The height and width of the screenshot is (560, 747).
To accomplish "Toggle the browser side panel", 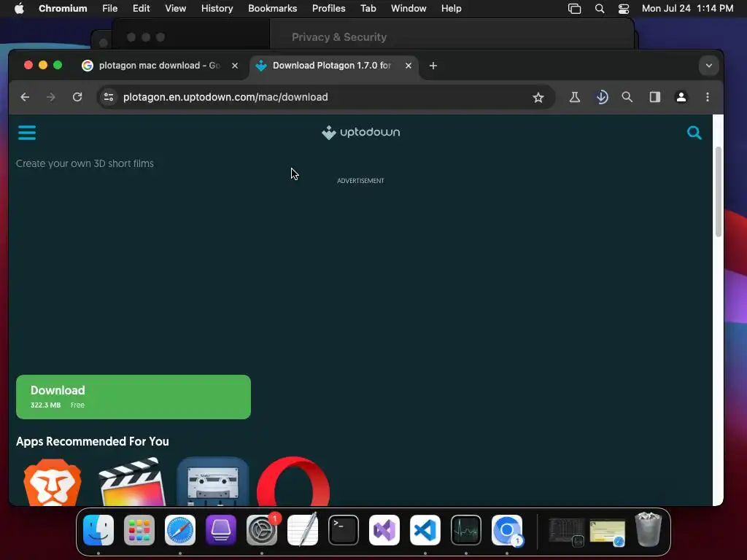I will (654, 97).
